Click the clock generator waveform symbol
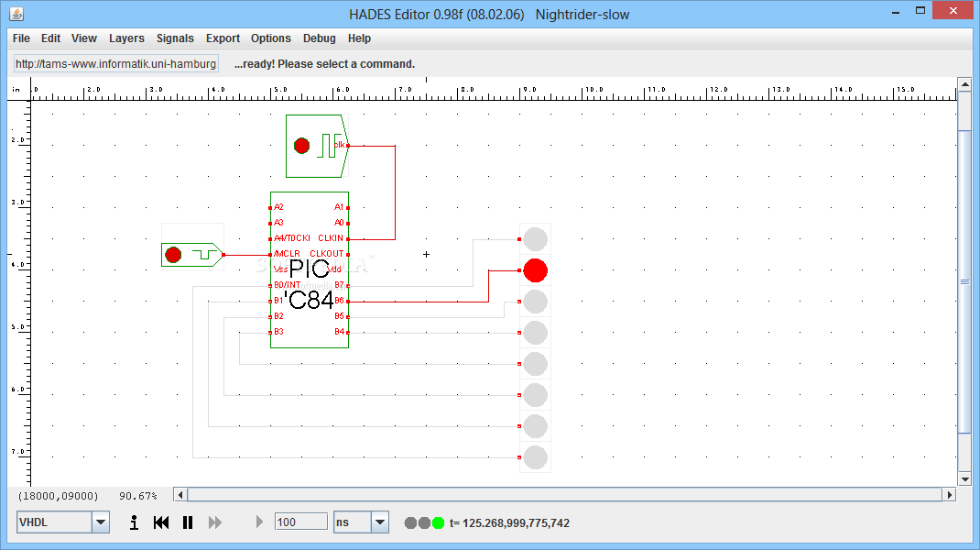This screenshot has height=550, width=980. tap(329, 146)
